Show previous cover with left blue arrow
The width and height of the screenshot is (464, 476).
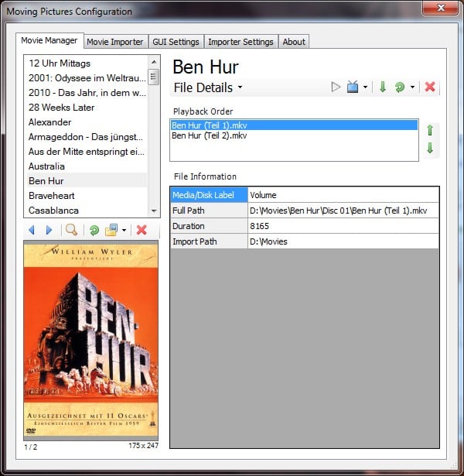32,230
